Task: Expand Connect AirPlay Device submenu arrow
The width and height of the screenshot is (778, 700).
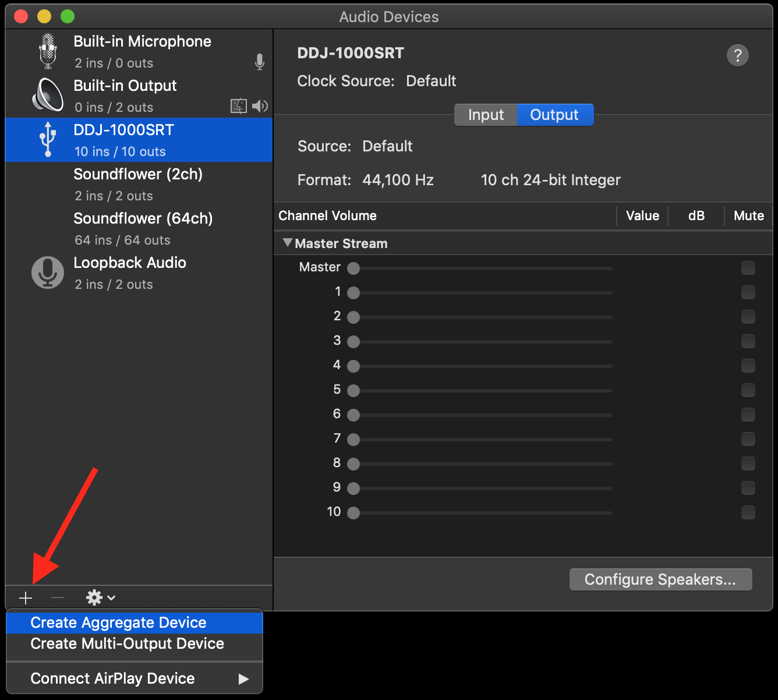Action: [x=243, y=679]
